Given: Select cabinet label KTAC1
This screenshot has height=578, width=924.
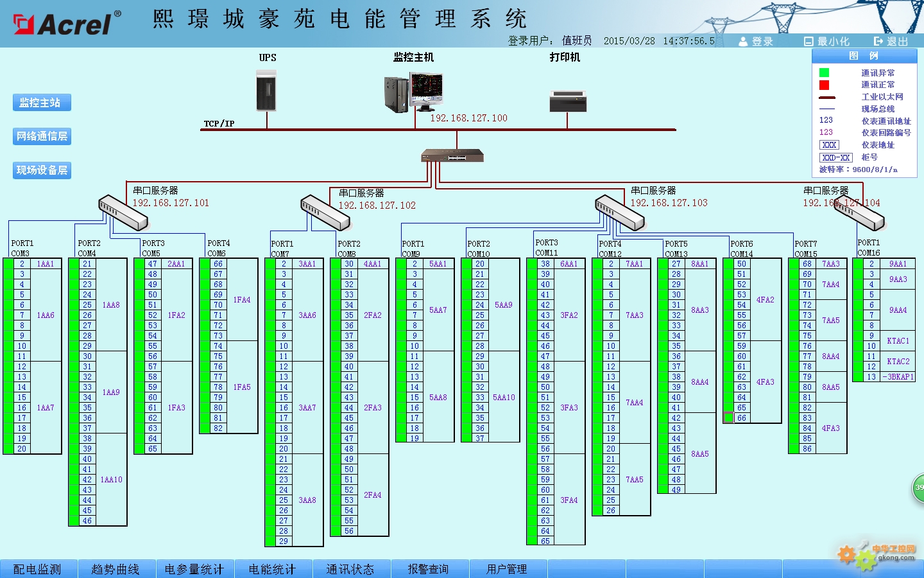Looking at the screenshot, I should pos(898,341).
